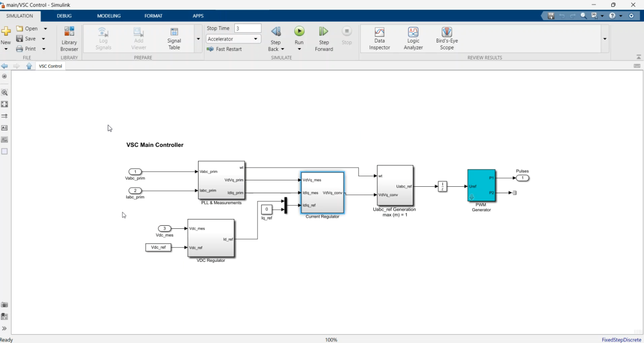This screenshot has height=343, width=644.
Task: Expand the Review Results gallery arrow
Action: (x=605, y=39)
